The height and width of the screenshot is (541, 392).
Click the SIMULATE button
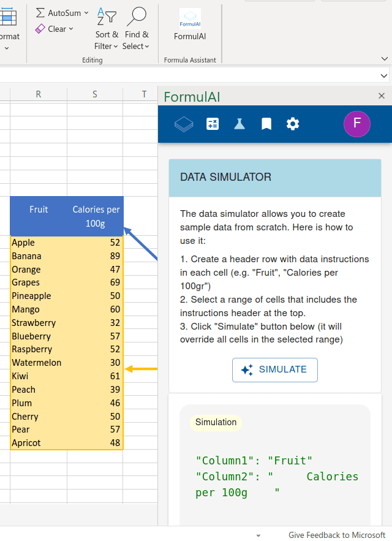pyautogui.click(x=274, y=369)
